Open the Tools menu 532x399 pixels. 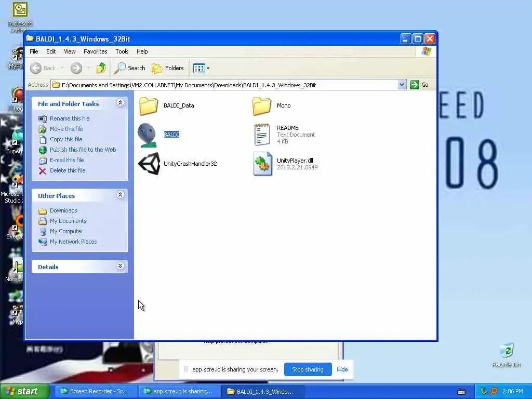(x=122, y=51)
